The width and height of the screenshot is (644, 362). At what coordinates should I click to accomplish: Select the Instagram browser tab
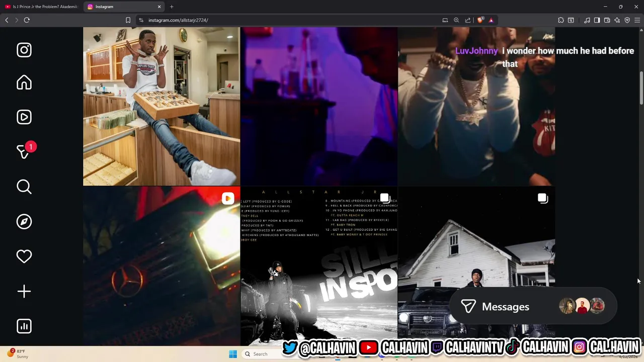(123, 7)
